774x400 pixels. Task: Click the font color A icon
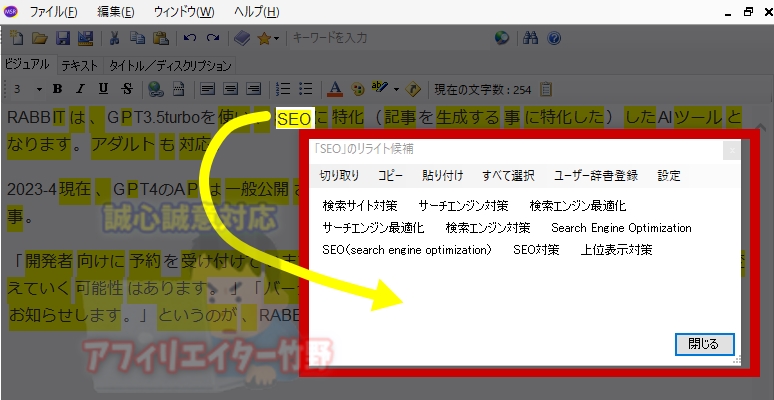[335, 90]
